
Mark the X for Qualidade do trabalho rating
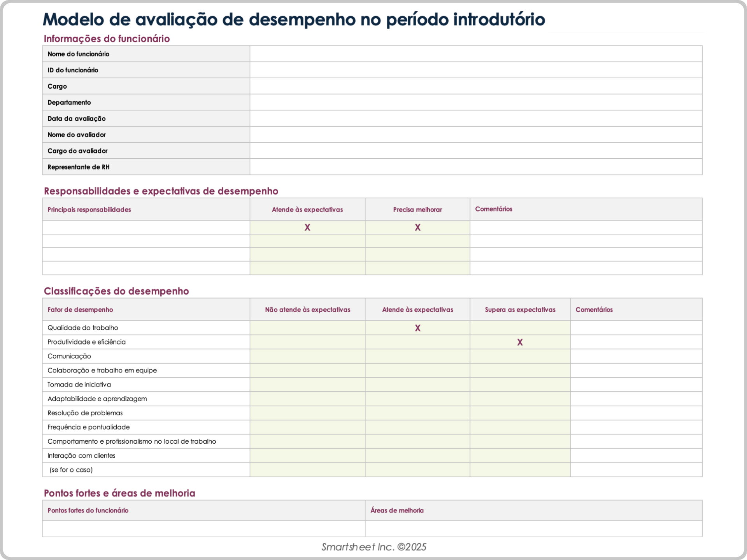point(417,328)
